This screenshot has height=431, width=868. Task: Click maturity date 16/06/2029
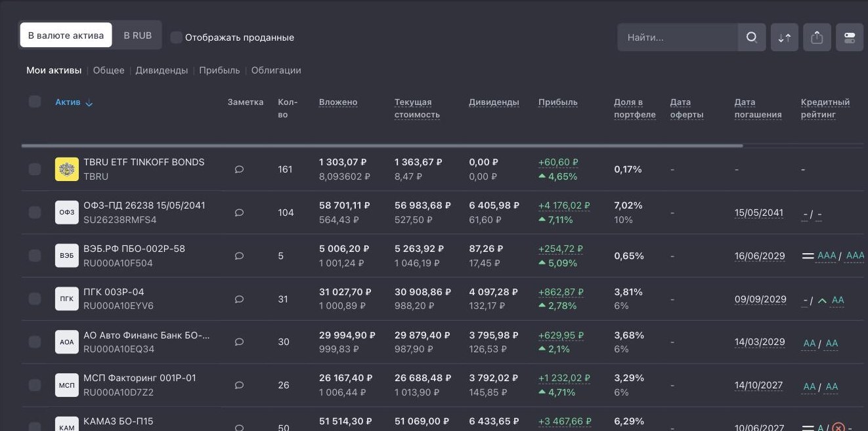point(760,256)
